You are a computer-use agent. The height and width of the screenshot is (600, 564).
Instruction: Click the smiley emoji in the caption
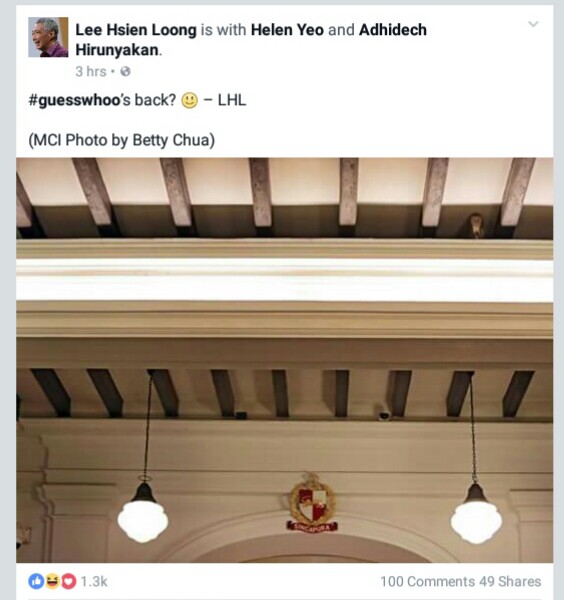click(x=189, y=101)
